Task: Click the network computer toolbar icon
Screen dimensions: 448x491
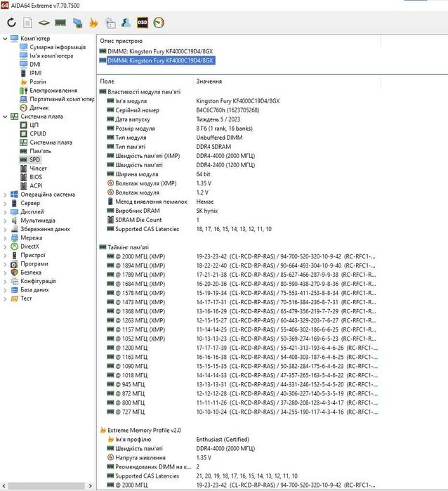Action: coord(77,22)
